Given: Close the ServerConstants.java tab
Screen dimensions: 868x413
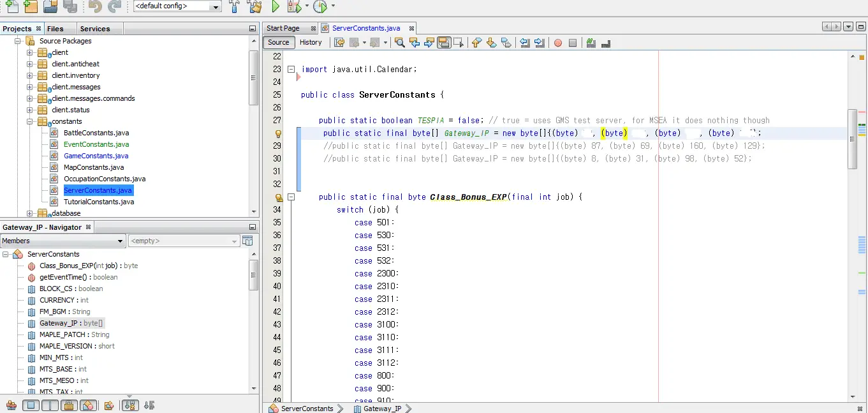Looking at the screenshot, I should coord(412,29).
